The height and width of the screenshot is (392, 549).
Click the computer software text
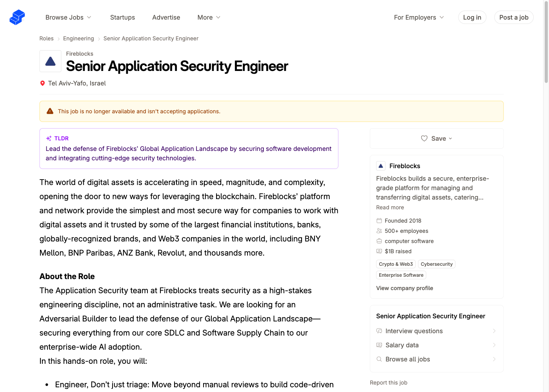[409, 241]
